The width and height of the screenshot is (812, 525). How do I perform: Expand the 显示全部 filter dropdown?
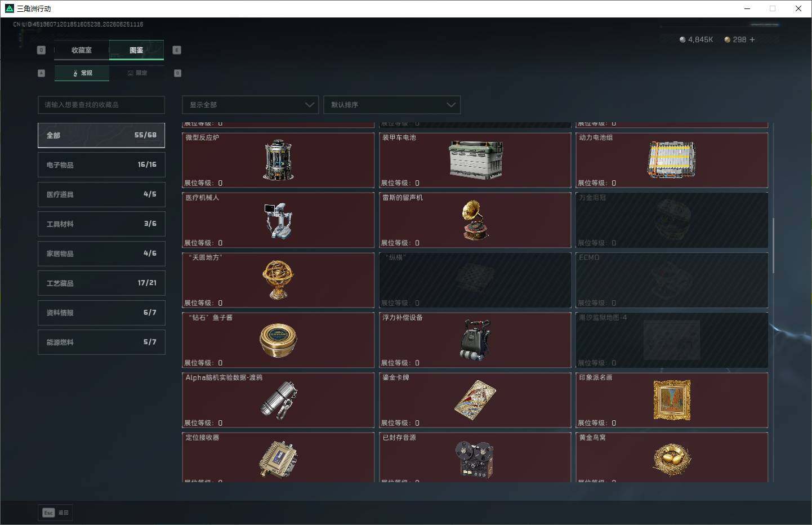(x=251, y=105)
